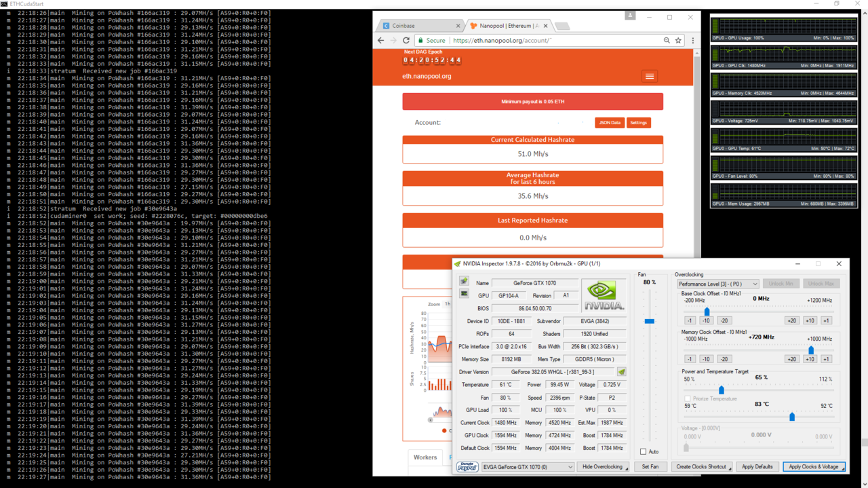Open the Chrome three-dot menu

(692, 41)
